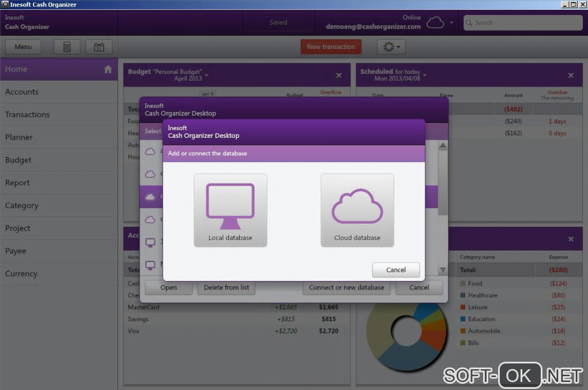Click scroll up arrow in database list

tap(443, 145)
